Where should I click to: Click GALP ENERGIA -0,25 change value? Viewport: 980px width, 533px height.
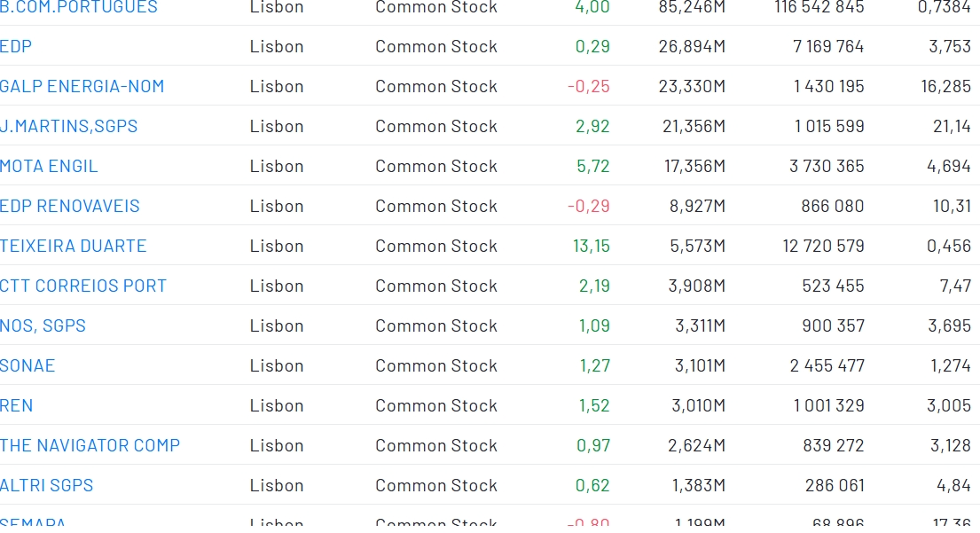(x=589, y=86)
